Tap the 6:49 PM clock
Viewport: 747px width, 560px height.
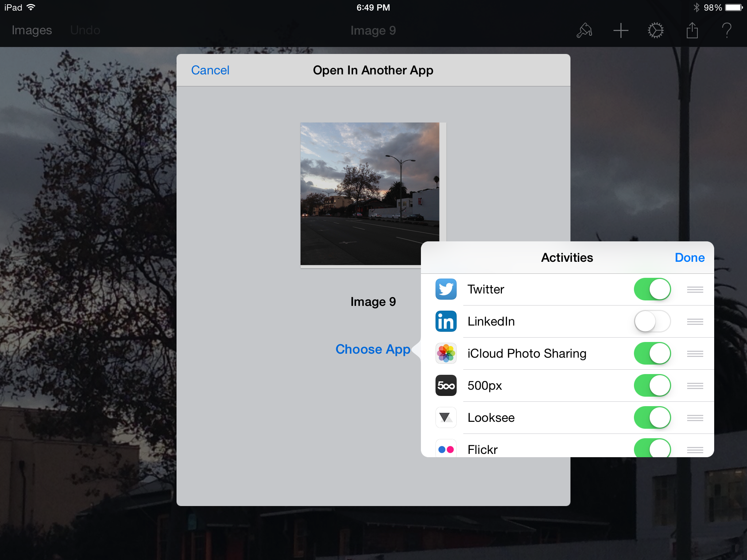pyautogui.click(x=373, y=7)
